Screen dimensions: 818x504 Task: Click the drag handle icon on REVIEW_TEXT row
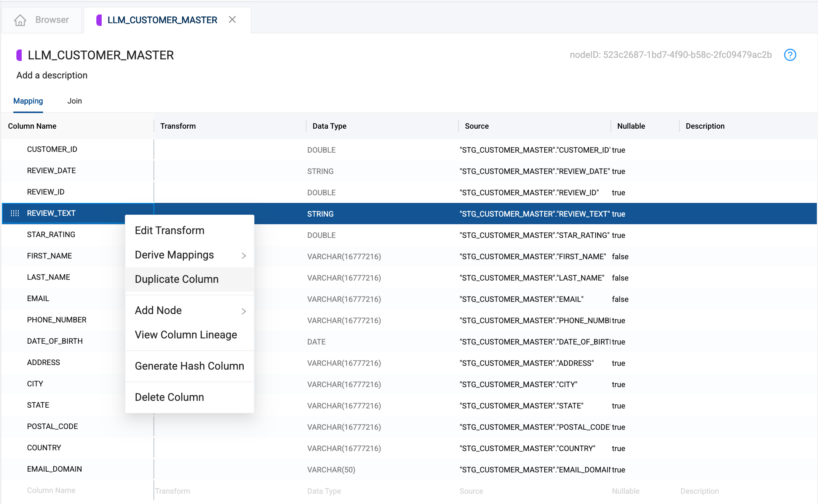coord(15,213)
